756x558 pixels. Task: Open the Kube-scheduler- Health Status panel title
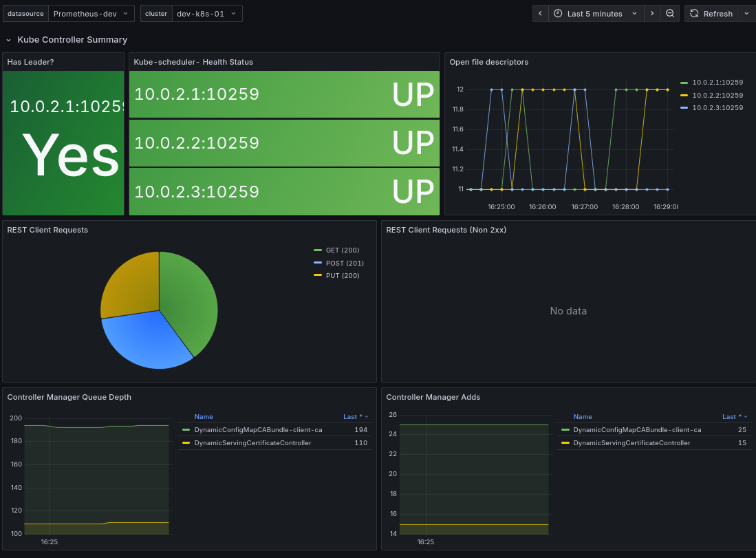[x=193, y=62]
